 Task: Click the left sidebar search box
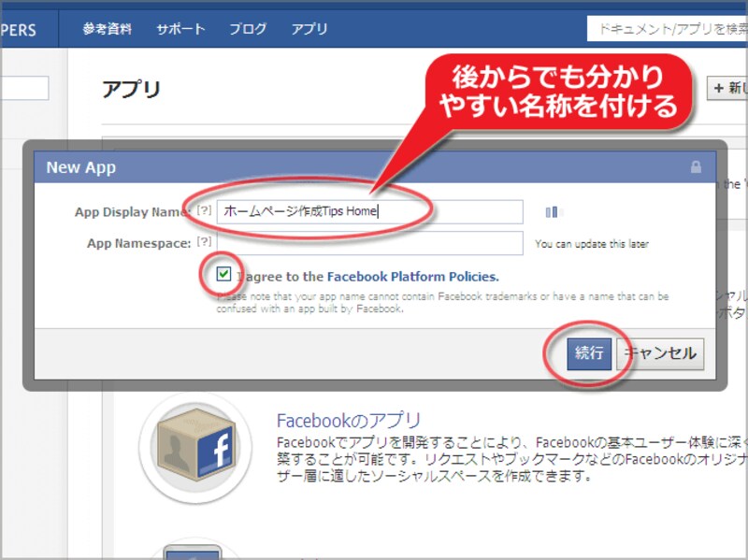[x=24, y=88]
